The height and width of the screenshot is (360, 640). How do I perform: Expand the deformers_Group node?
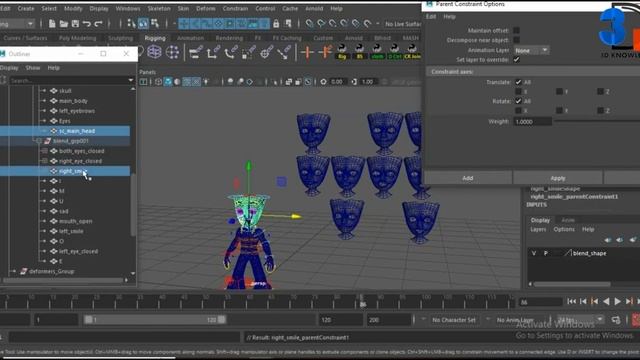14,271
